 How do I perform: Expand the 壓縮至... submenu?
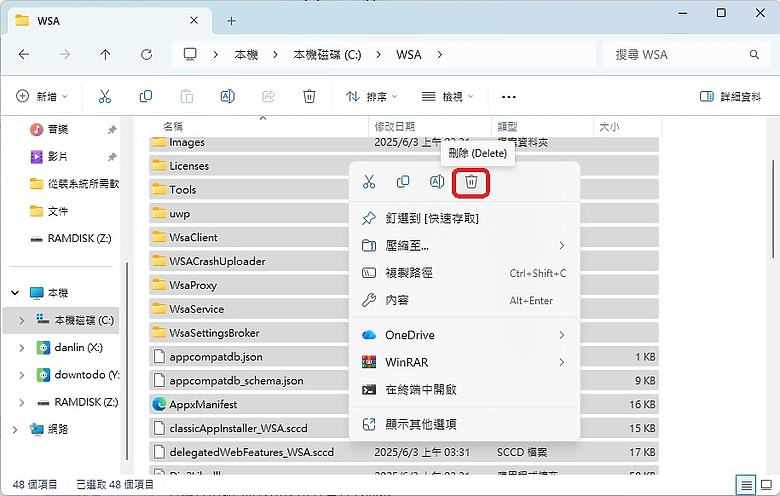[x=464, y=245]
